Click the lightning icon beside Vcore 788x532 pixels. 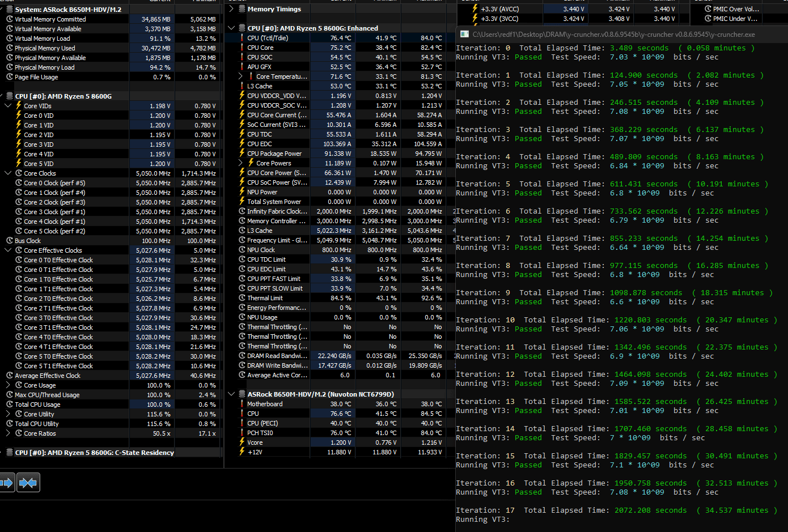(242, 442)
